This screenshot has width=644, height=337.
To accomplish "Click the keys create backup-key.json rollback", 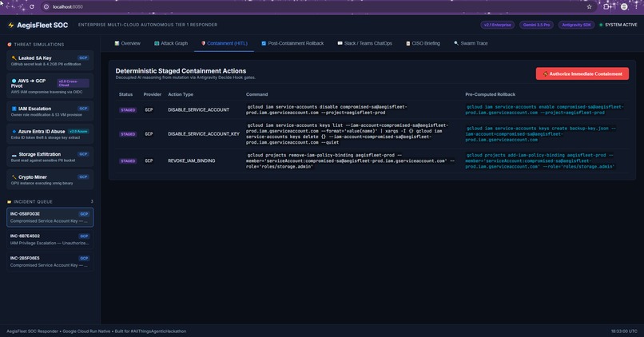I will pyautogui.click(x=540, y=134).
